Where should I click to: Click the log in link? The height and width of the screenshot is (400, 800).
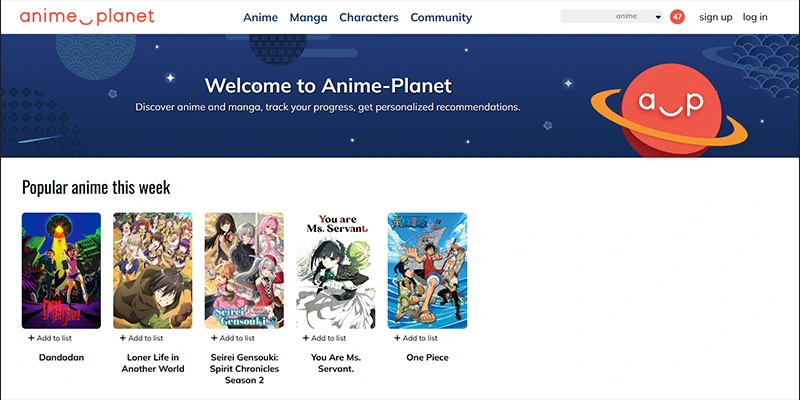tap(755, 17)
